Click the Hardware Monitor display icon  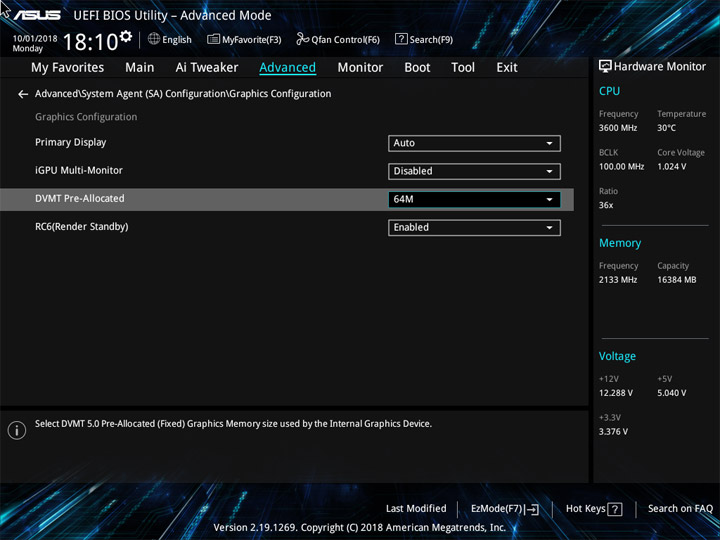point(605,67)
